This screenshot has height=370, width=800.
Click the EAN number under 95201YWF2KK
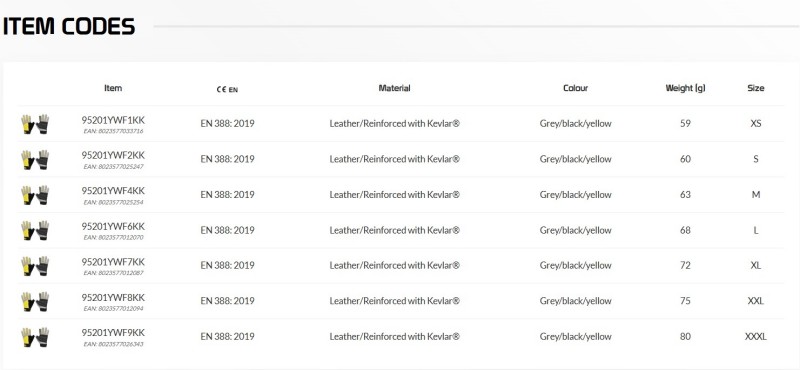point(113,167)
